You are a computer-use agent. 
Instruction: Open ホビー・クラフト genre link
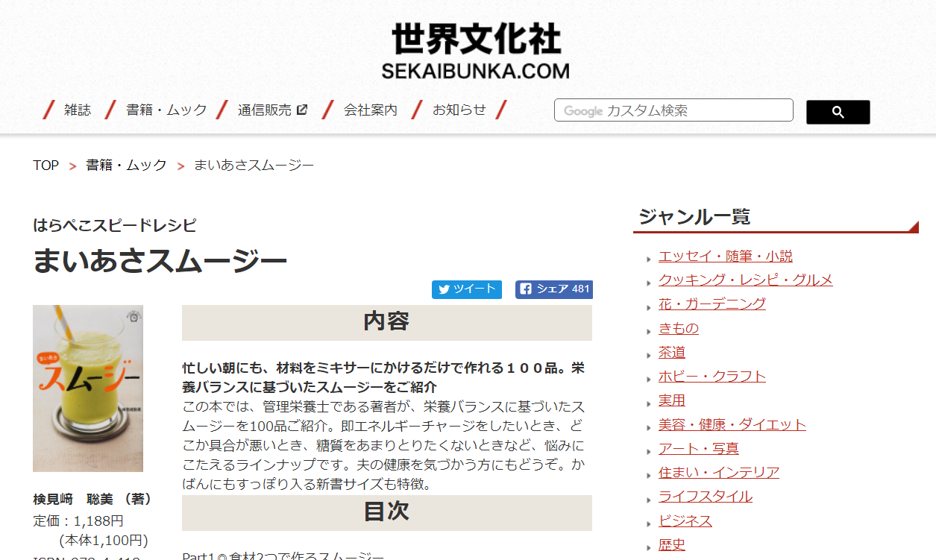712,377
